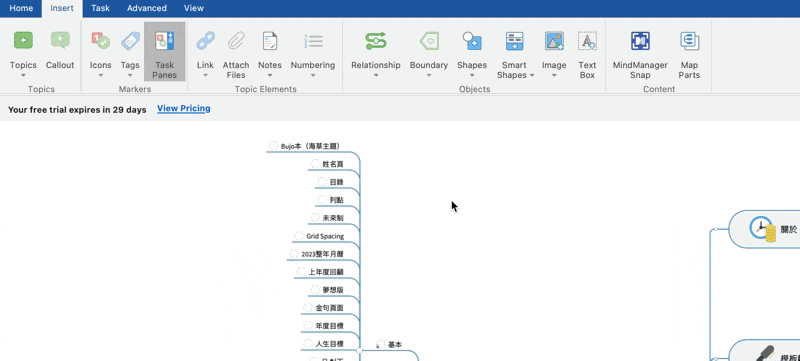The width and height of the screenshot is (800, 361).
Task: Switch to the Home tab
Action: click(21, 8)
